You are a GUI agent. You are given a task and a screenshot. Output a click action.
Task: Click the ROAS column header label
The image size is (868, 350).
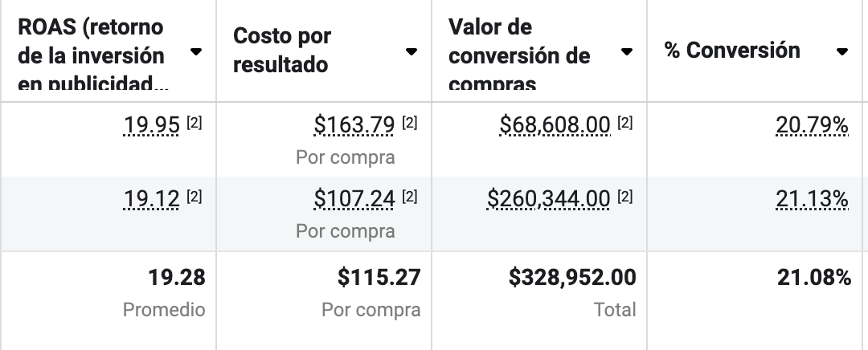pyautogui.click(x=92, y=55)
